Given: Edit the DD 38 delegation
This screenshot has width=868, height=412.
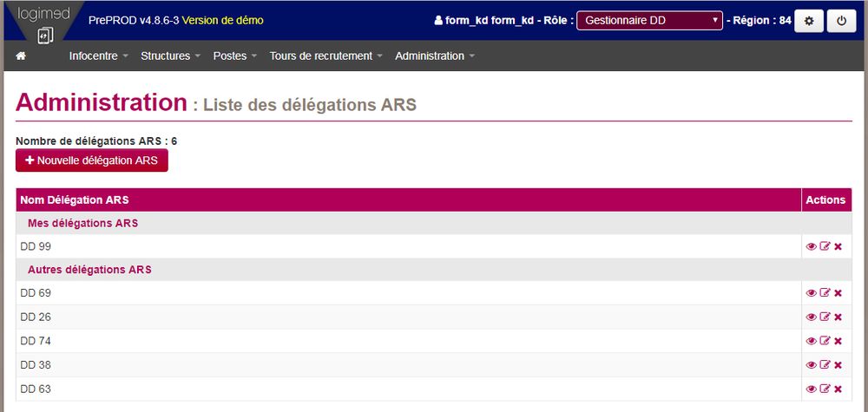Looking at the screenshot, I should [825, 365].
